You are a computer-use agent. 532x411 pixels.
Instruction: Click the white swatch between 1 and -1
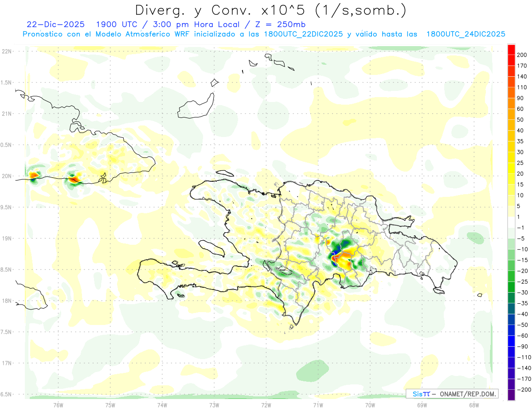pyautogui.click(x=511, y=222)
